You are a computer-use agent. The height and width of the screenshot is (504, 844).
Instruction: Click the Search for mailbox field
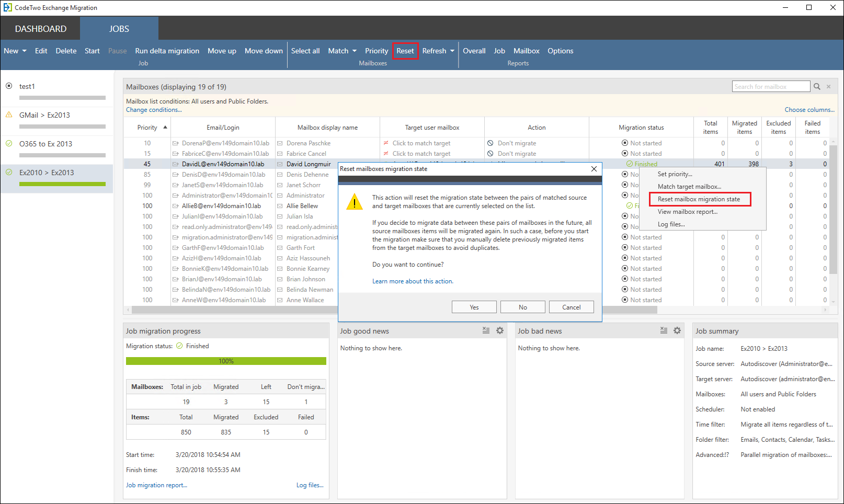click(x=771, y=87)
